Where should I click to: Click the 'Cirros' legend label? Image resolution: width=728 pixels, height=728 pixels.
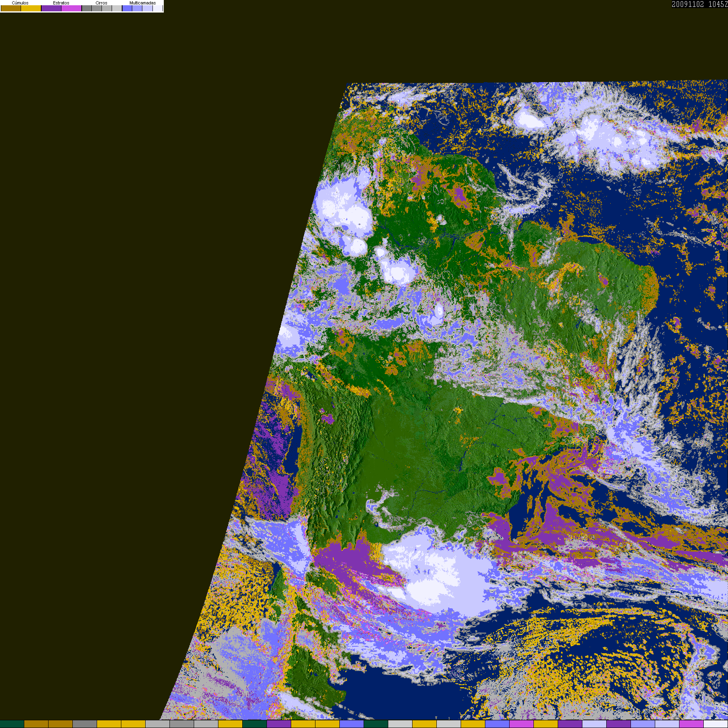point(102,3)
